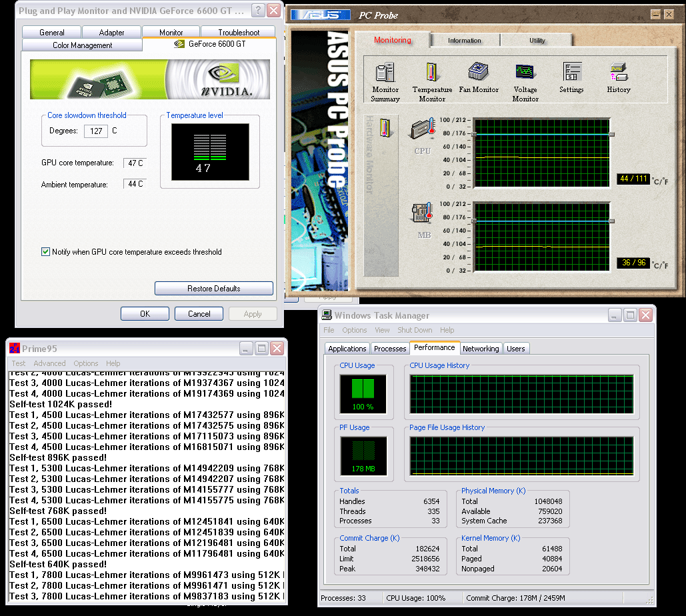Toggle notify when GPU temperature exceeds threshold
Viewport: 686px width, 616px height.
[45, 251]
